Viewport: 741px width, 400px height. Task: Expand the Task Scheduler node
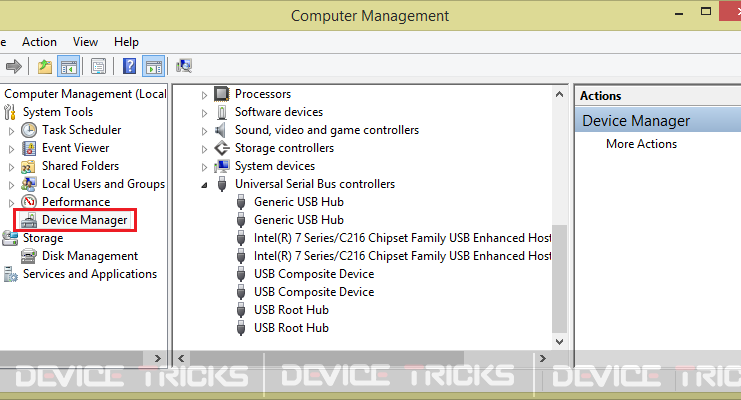11,131
